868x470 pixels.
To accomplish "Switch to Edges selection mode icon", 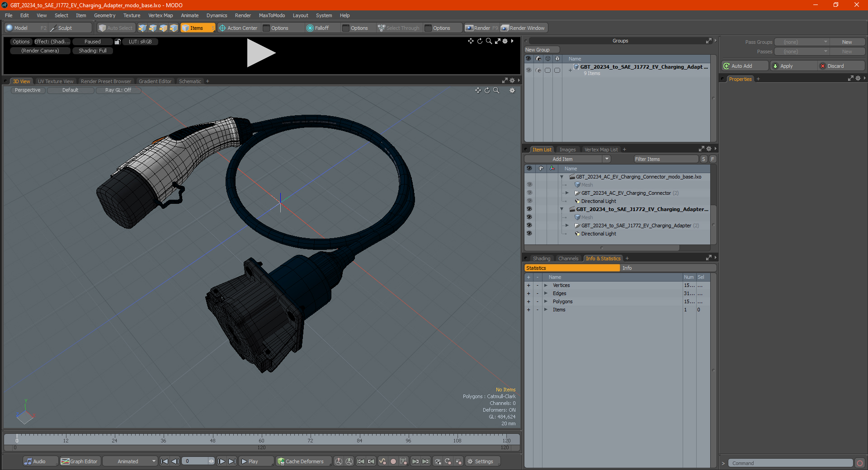I will point(153,28).
